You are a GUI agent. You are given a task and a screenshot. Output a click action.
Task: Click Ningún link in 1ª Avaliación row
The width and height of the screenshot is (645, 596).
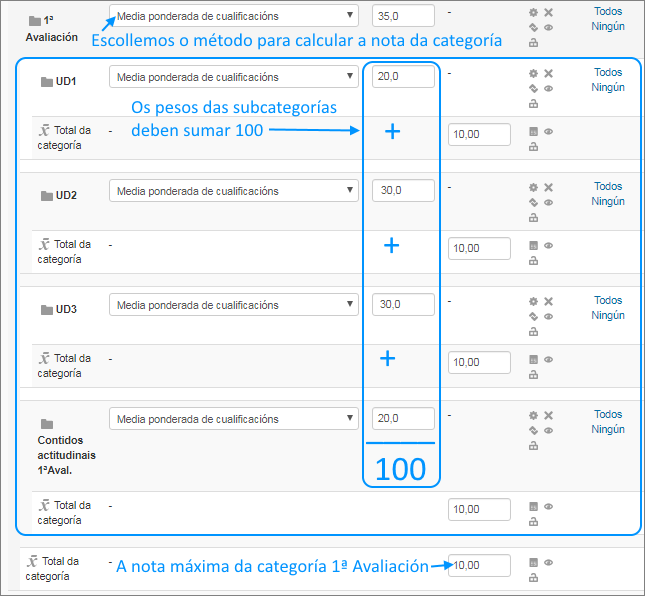coord(608,26)
